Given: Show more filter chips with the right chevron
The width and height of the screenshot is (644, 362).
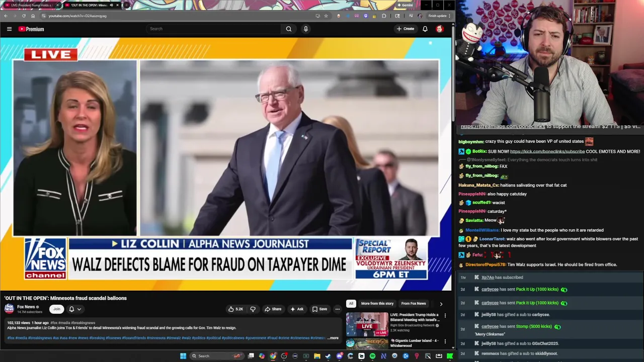Looking at the screenshot, I should coord(441,304).
